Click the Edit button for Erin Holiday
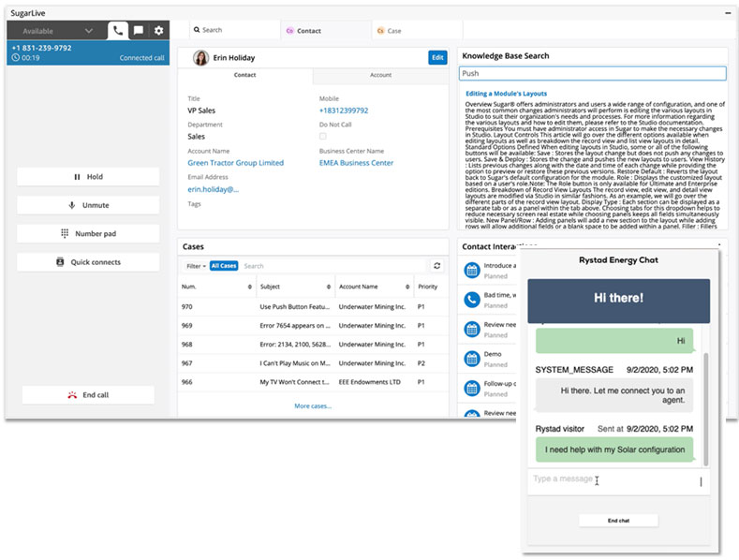Screen dimensions: 739x560 click(x=437, y=57)
